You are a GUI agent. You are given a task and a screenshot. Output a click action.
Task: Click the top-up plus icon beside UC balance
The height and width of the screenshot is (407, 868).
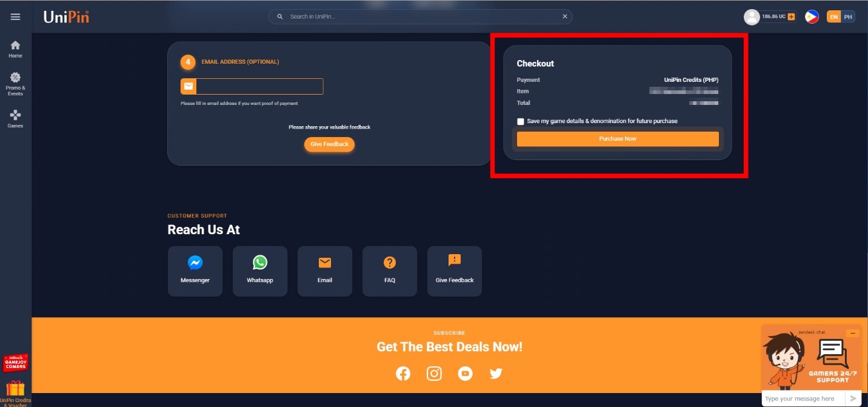pyautogui.click(x=790, y=16)
